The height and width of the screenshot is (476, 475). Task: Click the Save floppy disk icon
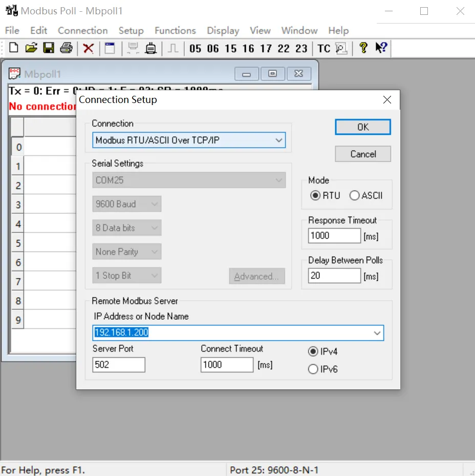pyautogui.click(x=49, y=48)
